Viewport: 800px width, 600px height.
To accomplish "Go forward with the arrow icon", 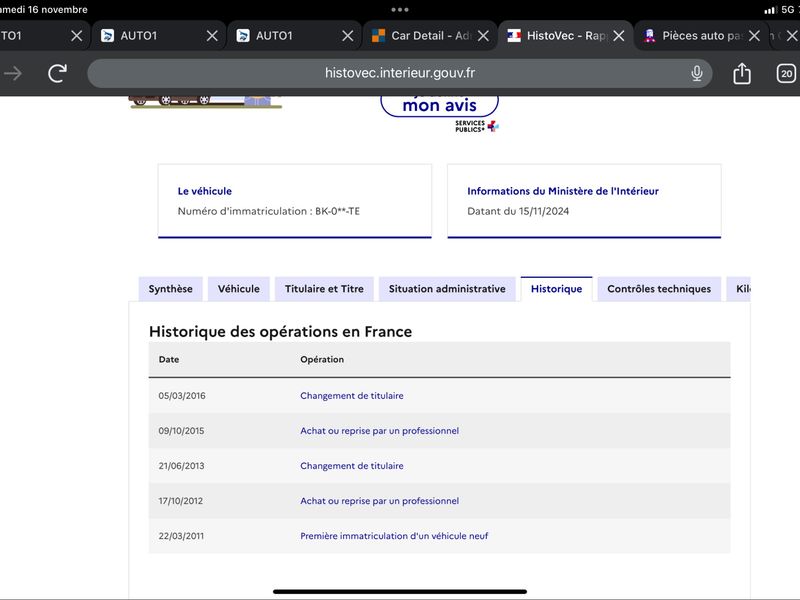I will pyautogui.click(x=13, y=73).
